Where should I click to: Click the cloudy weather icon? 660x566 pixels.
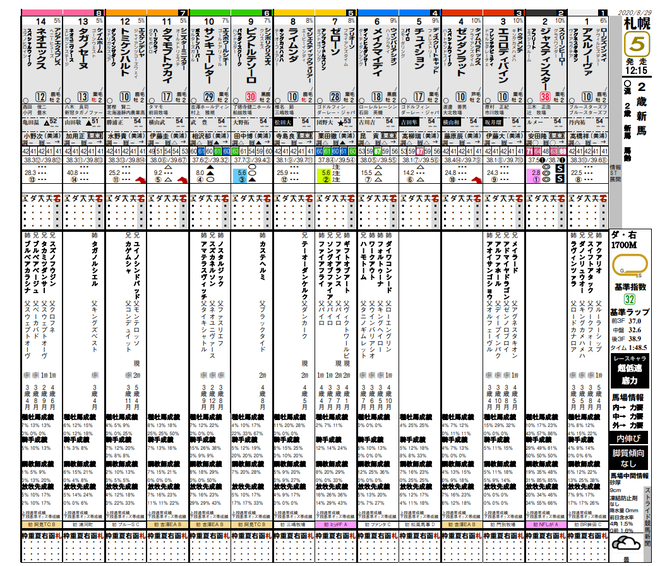[626, 545]
